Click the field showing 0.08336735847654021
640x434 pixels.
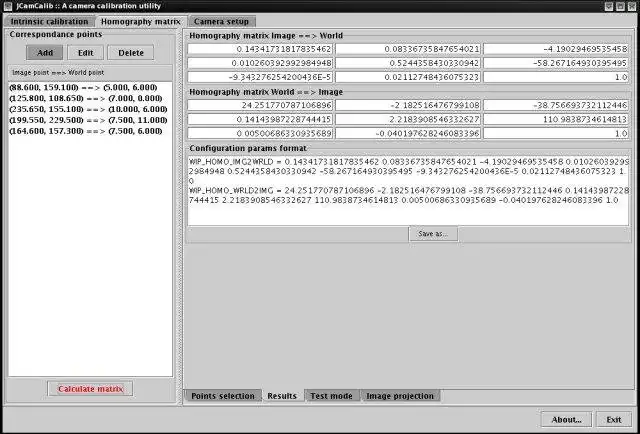408,49
